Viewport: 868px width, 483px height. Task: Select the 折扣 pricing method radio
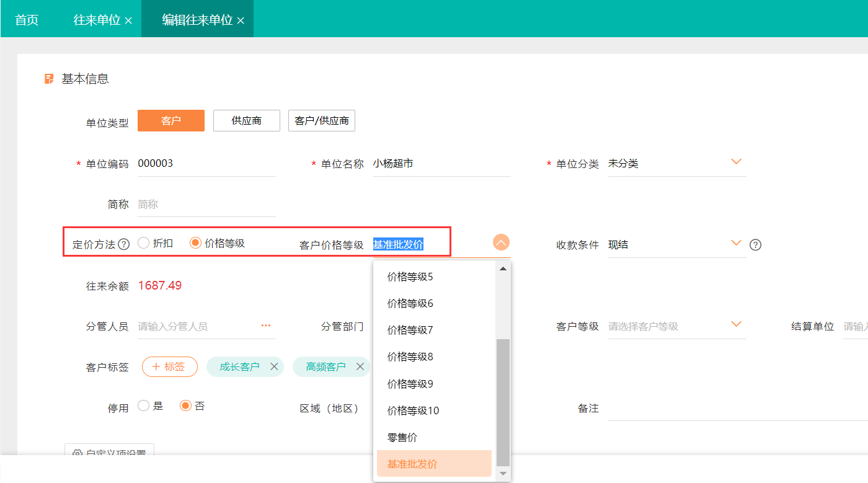144,243
